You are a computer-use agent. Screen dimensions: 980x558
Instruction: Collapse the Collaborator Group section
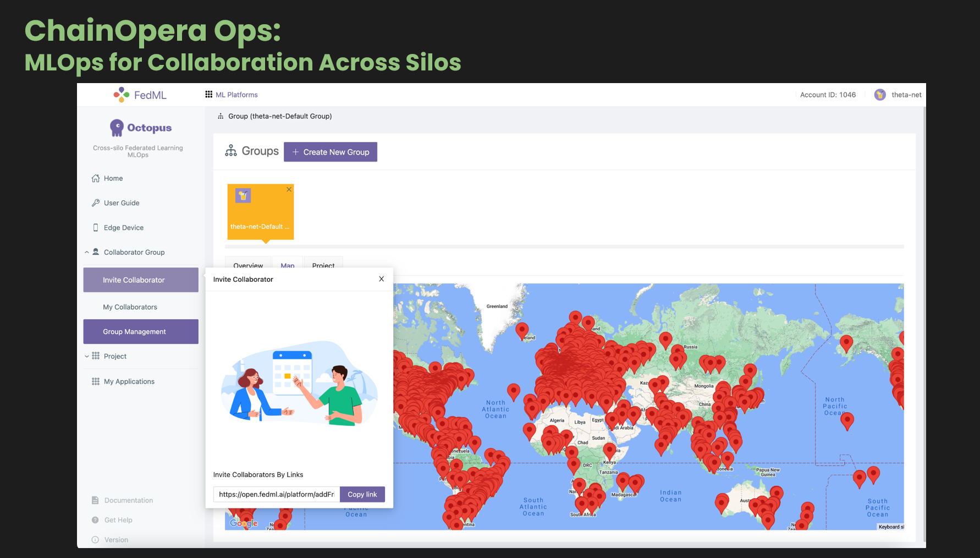pos(87,253)
